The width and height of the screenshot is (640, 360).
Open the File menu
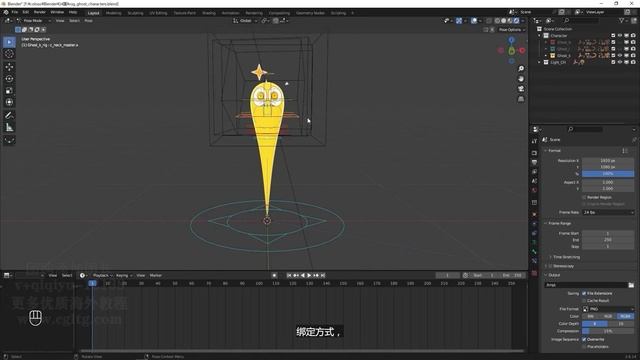click(15, 12)
